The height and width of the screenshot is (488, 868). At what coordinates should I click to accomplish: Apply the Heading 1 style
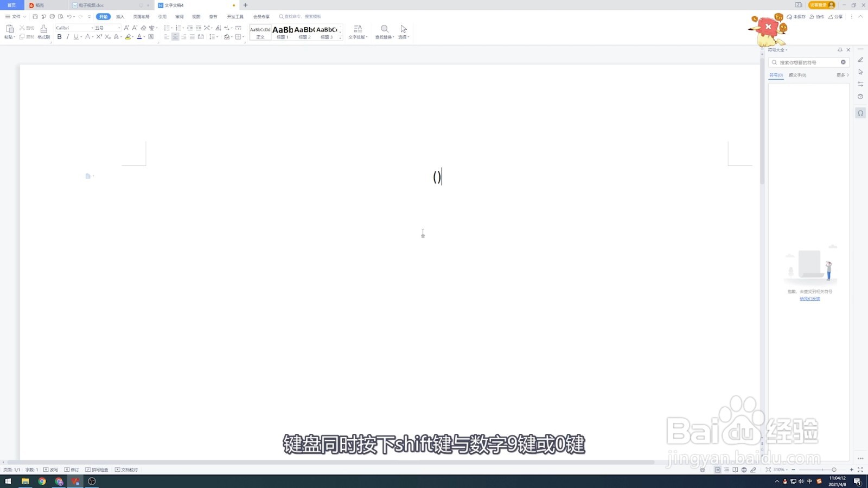tap(283, 33)
